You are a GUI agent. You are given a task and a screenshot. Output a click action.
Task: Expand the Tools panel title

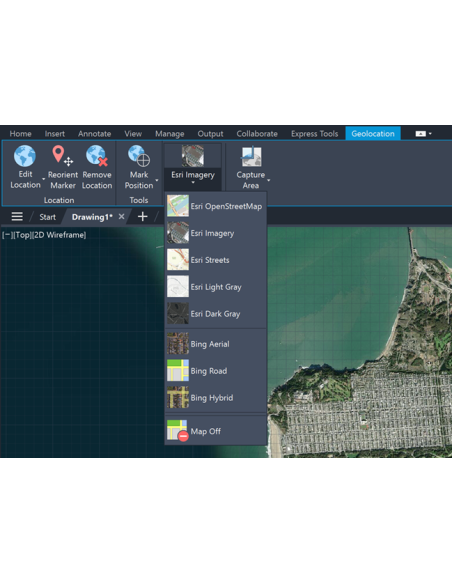139,200
